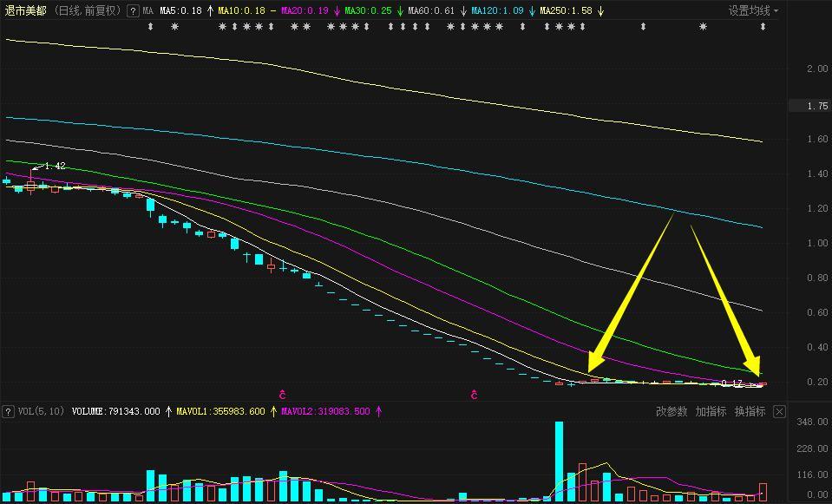
Task: Click the dash indicator after MA10:0.18
Action: tap(273, 10)
